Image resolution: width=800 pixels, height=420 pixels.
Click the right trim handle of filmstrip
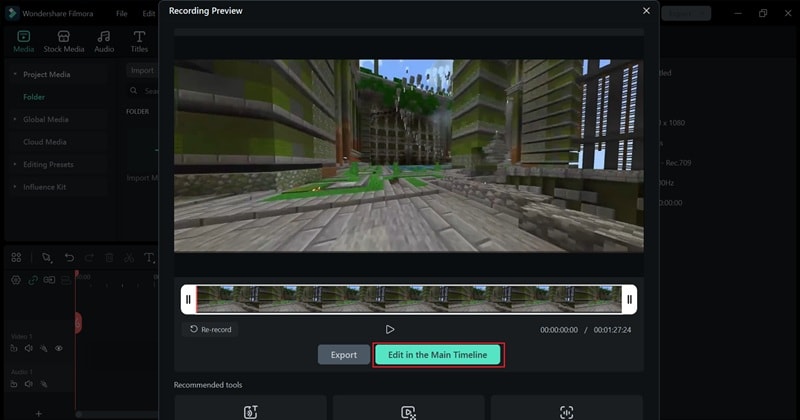[x=630, y=299]
